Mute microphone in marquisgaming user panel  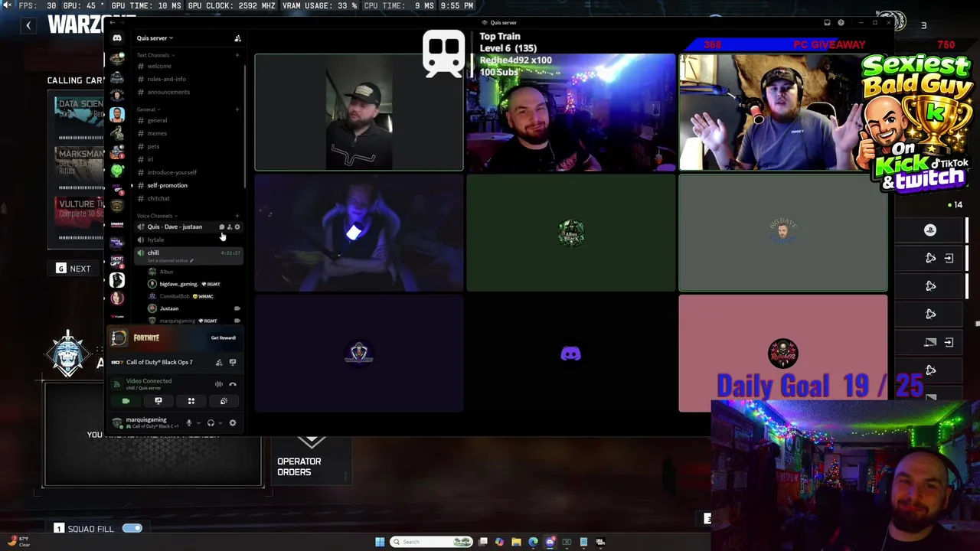189,422
